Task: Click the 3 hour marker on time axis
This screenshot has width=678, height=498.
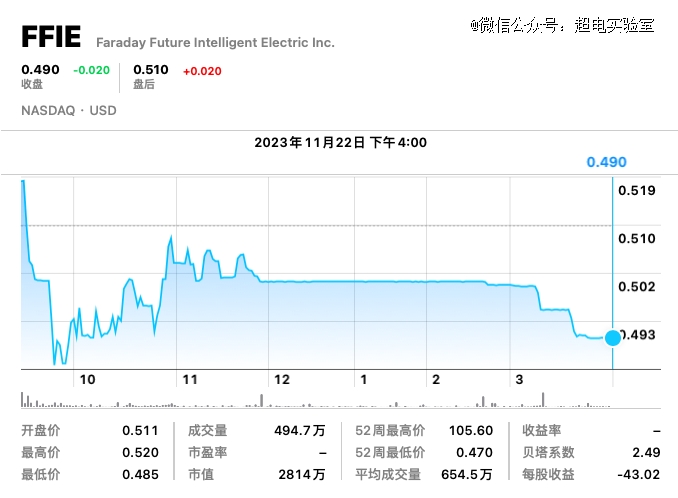Action: pos(519,380)
